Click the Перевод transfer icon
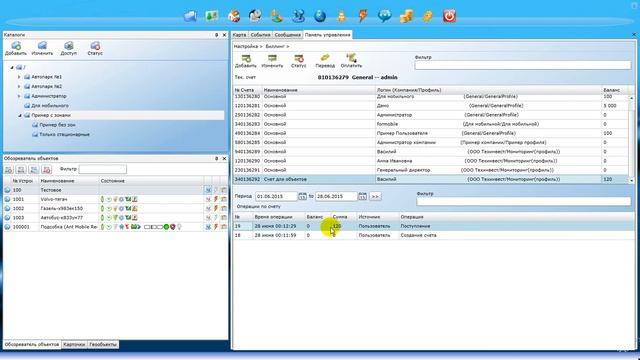Image resolution: width=640 pixels, height=360 pixels. [325, 61]
